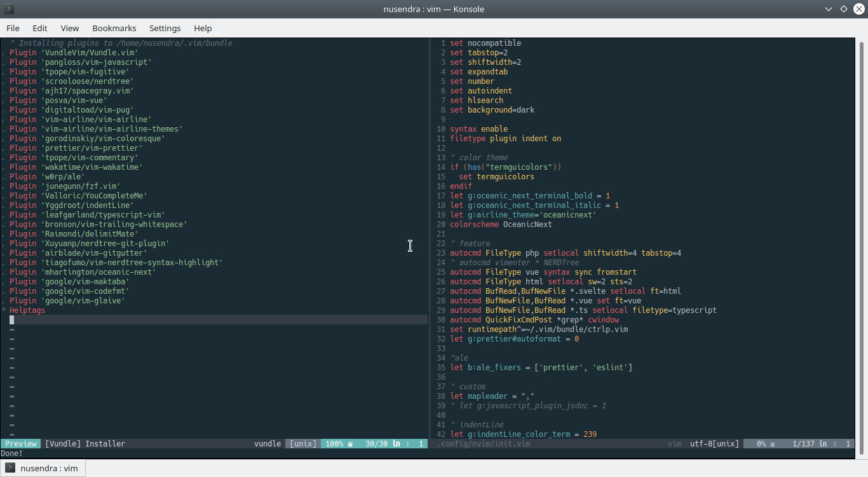Image resolution: width=868 pixels, height=477 pixels.
Task: Click the 'let b:ale_fixers' line
Action: click(541, 368)
